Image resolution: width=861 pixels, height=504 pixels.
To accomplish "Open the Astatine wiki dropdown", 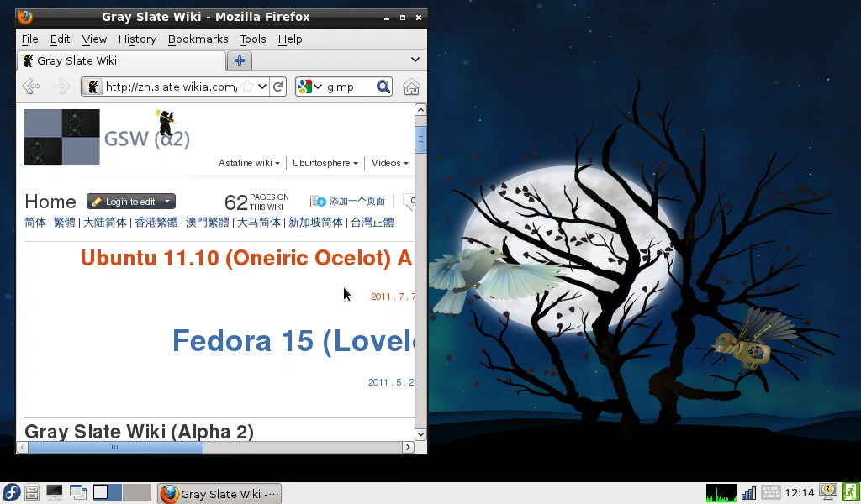I will (249, 163).
